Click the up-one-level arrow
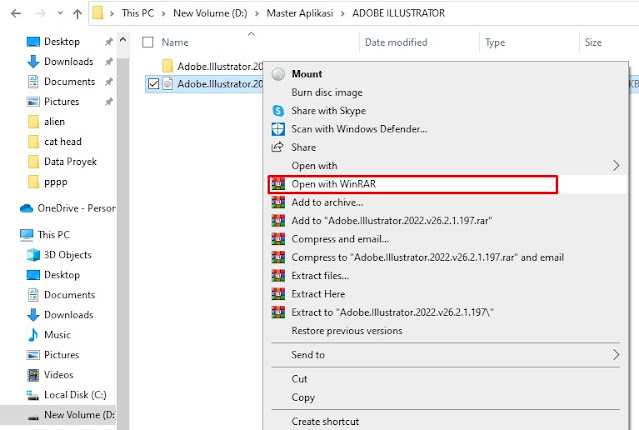This screenshot has height=430, width=639. [x=77, y=14]
